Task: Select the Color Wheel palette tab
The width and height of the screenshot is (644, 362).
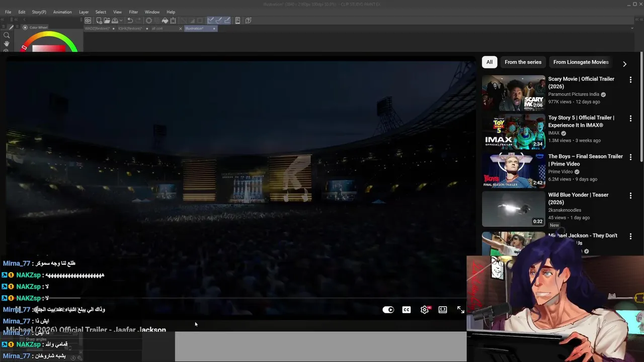Action: click(35, 28)
